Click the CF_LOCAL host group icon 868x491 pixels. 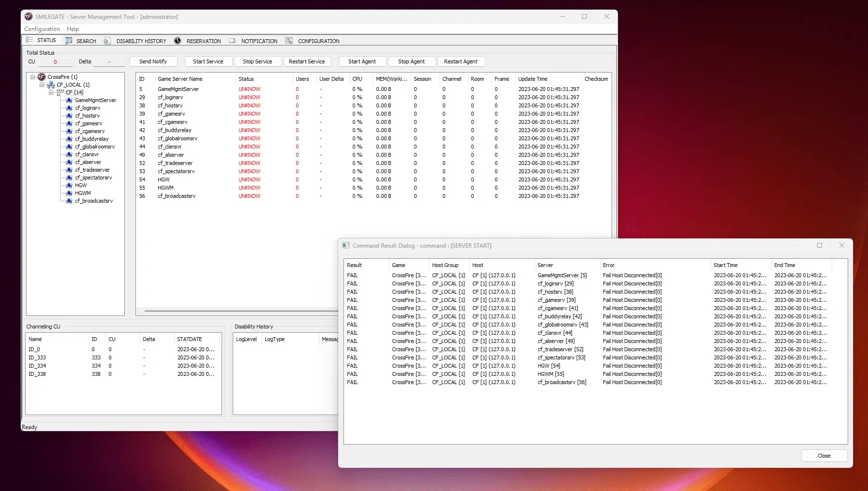coord(51,85)
